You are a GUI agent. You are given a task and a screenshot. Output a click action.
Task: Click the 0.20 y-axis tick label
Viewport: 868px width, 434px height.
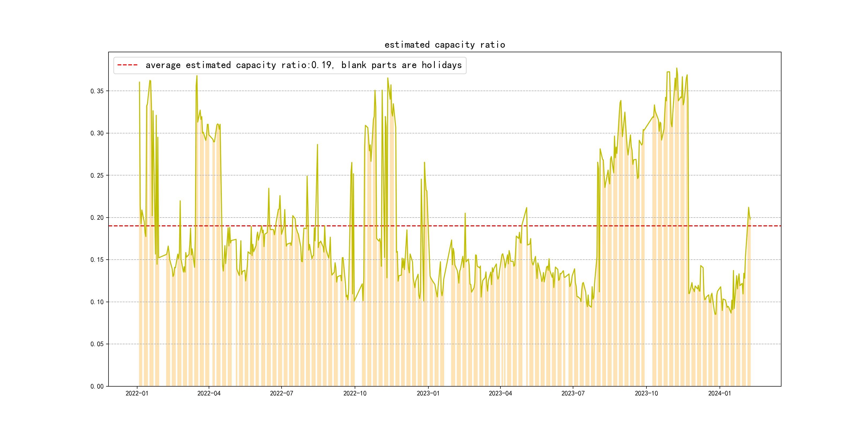97,218
